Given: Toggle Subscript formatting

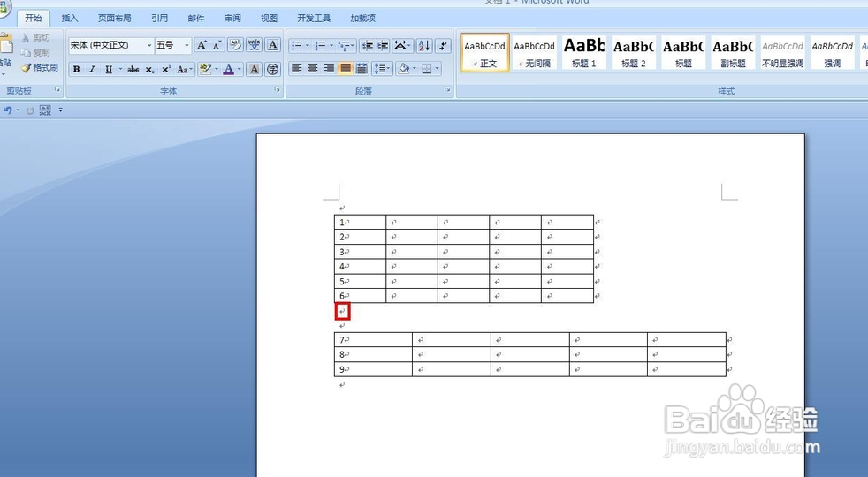Looking at the screenshot, I should click(x=149, y=69).
